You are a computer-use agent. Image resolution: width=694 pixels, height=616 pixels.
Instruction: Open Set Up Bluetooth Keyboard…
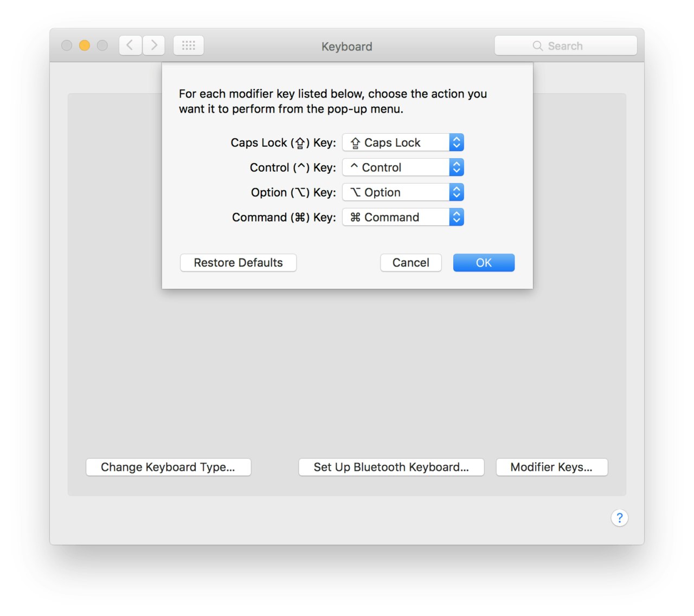(x=391, y=467)
